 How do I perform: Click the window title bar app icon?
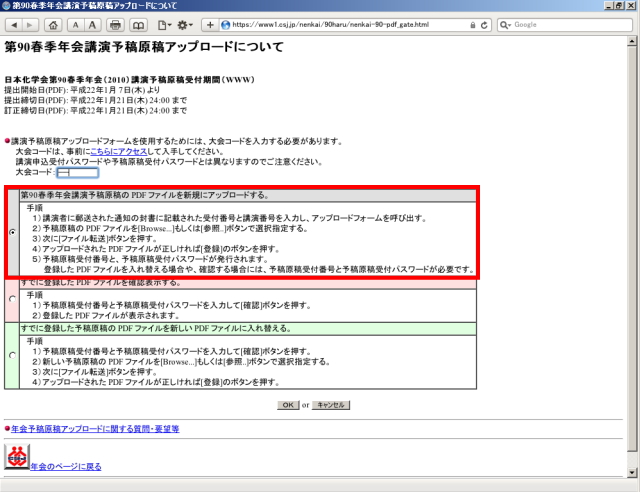point(6,5)
